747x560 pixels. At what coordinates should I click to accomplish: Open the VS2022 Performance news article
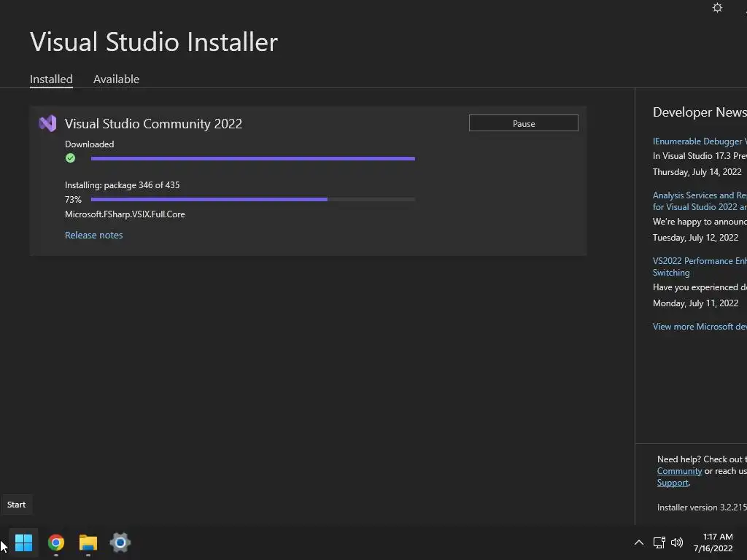pyautogui.click(x=699, y=261)
